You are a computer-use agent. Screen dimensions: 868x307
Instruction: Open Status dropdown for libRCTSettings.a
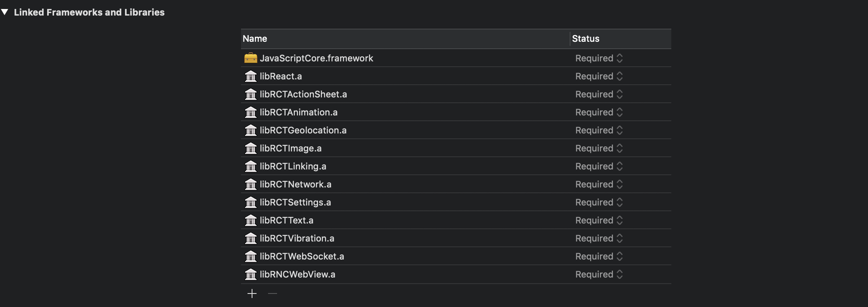pos(599,202)
